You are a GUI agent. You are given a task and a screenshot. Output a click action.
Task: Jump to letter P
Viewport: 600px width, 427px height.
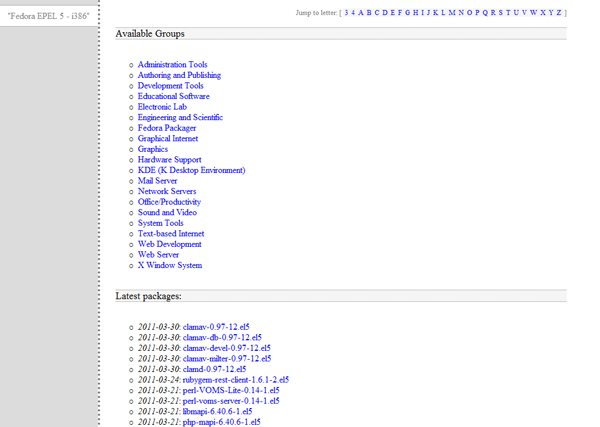tap(477, 13)
